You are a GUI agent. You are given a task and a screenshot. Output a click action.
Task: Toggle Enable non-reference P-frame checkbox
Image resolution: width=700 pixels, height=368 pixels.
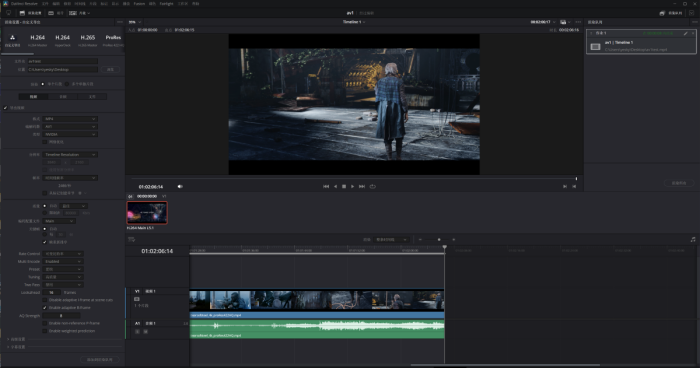click(x=45, y=323)
